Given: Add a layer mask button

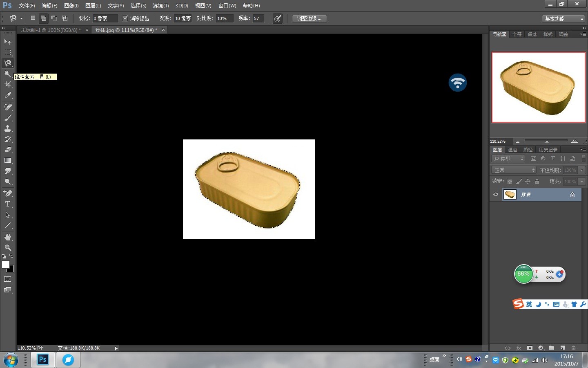Looking at the screenshot, I should coord(530,348).
